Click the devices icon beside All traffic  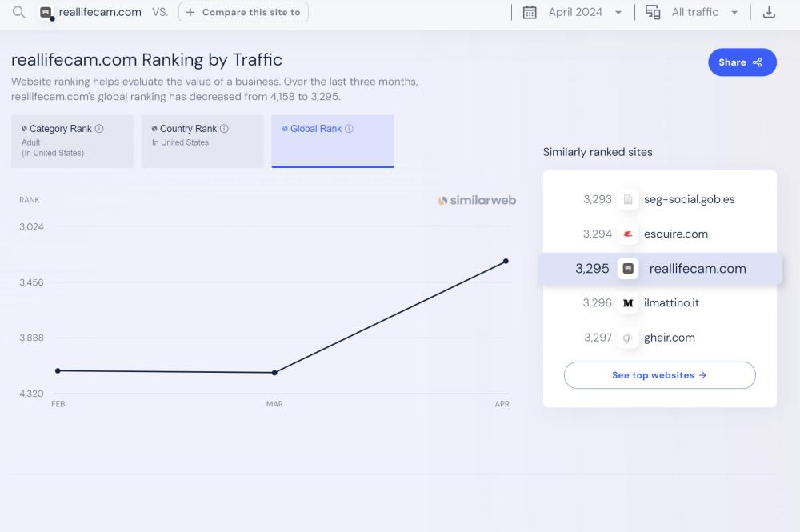(653, 12)
